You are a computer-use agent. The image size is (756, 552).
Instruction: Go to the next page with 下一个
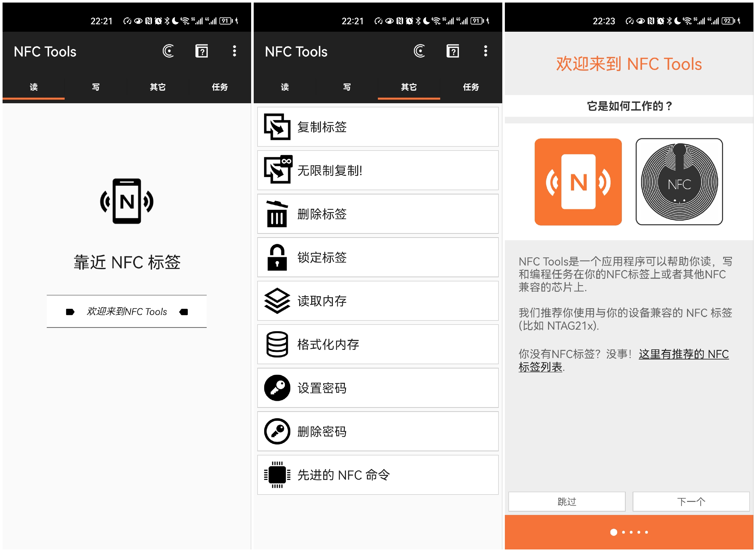[x=691, y=502]
